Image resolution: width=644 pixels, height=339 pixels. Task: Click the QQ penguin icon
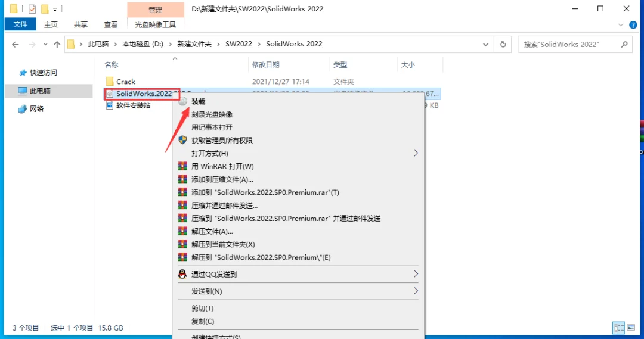point(183,274)
